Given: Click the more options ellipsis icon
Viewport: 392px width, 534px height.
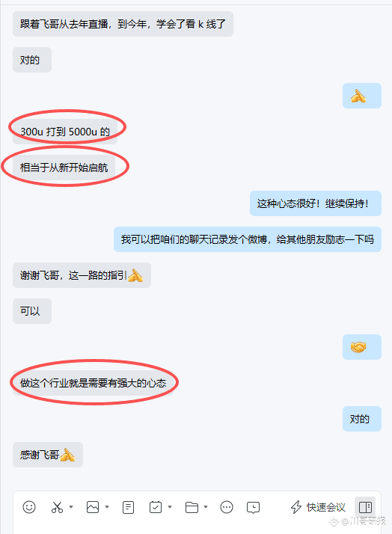Looking at the screenshot, I should coord(227,507).
